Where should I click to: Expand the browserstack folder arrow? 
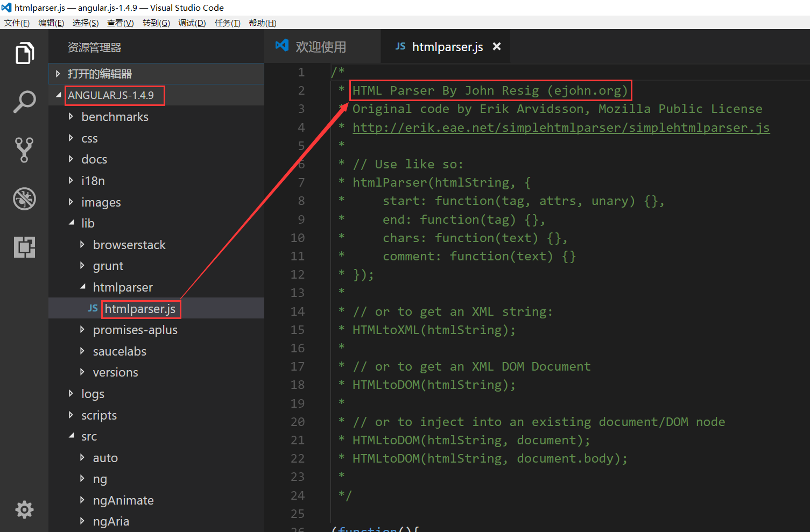82,244
